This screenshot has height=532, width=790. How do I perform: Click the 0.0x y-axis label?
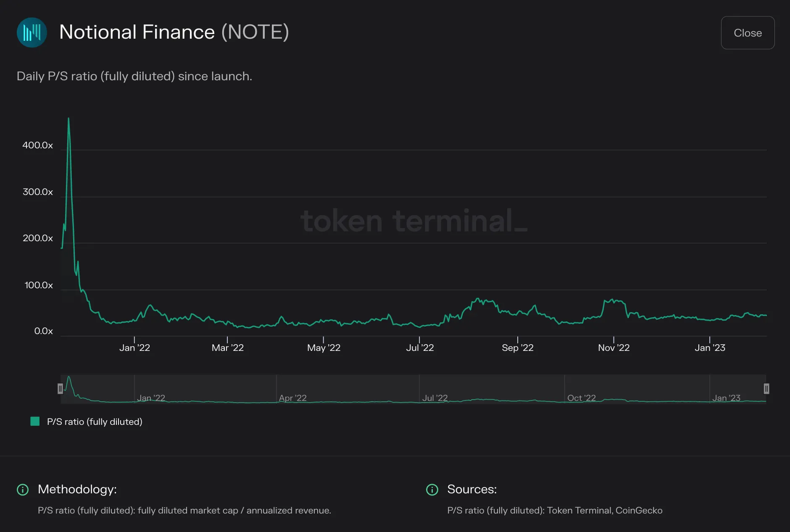(x=44, y=331)
